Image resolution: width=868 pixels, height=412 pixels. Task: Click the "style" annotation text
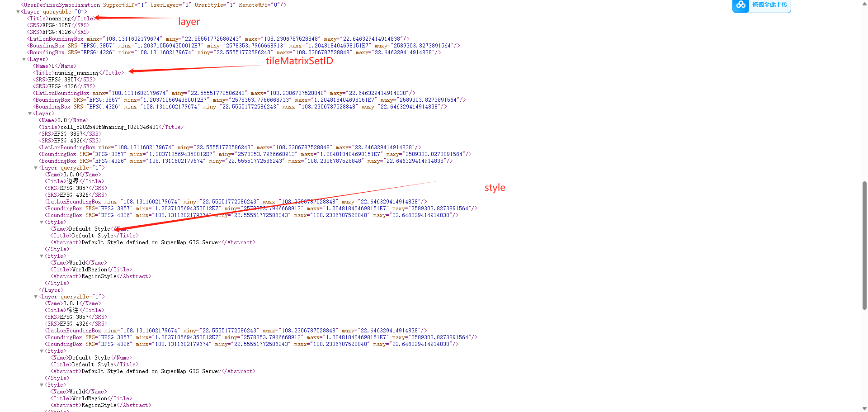tap(495, 187)
